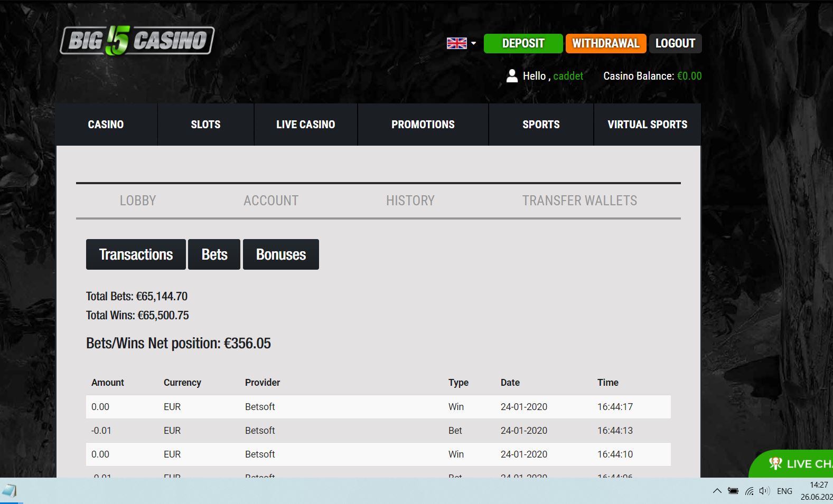Show hidden system tray icons
This screenshot has height=504, width=833.
pos(717,491)
